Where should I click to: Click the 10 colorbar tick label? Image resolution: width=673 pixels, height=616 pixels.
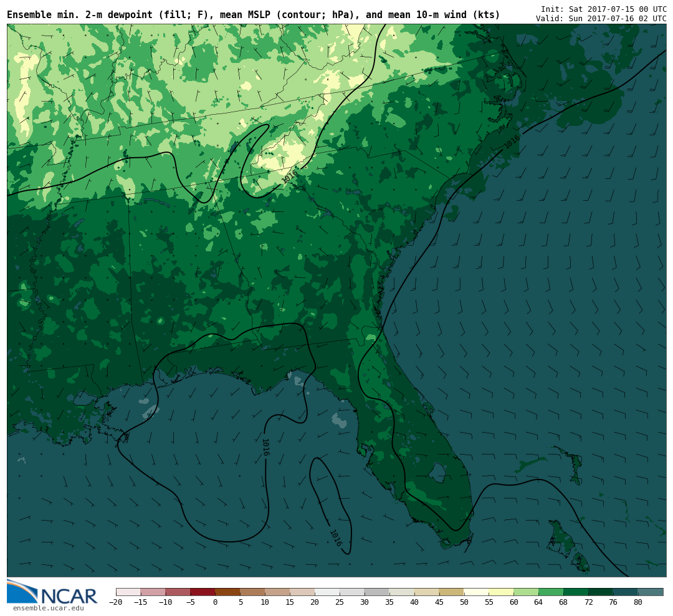[265, 602]
